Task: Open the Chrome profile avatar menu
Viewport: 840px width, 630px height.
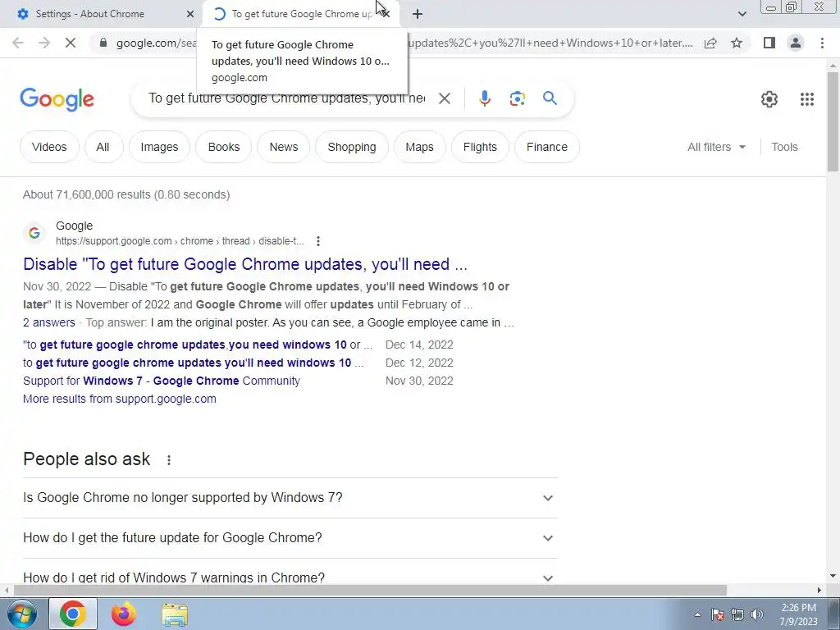Action: 796,43
